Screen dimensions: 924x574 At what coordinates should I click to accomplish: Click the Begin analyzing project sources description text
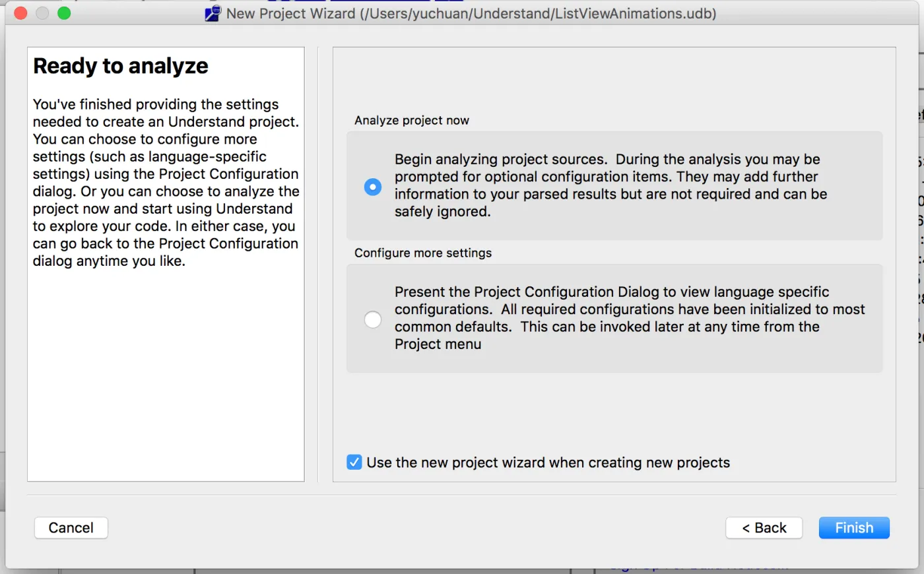(610, 185)
